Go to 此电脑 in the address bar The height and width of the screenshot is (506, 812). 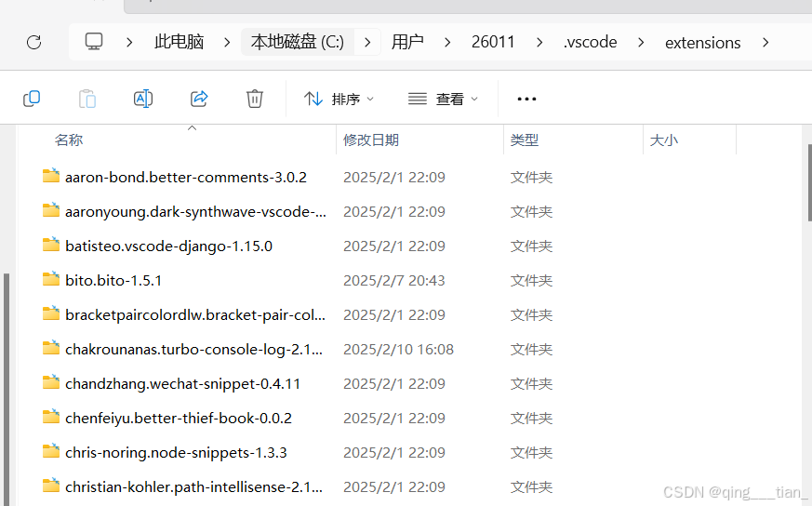pos(180,42)
